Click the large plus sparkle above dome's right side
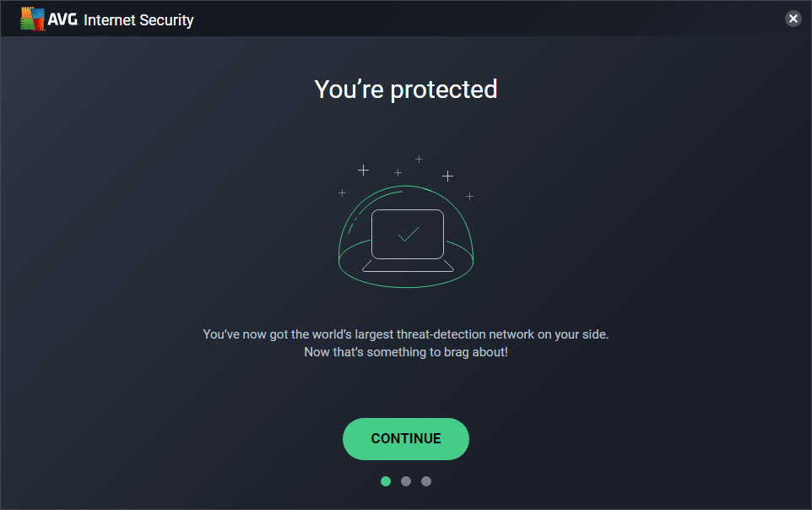 (447, 176)
